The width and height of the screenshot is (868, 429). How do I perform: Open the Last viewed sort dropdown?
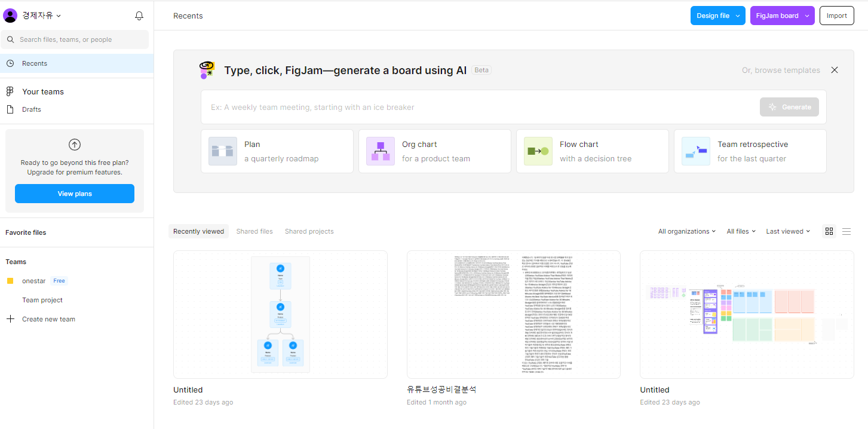click(x=788, y=231)
